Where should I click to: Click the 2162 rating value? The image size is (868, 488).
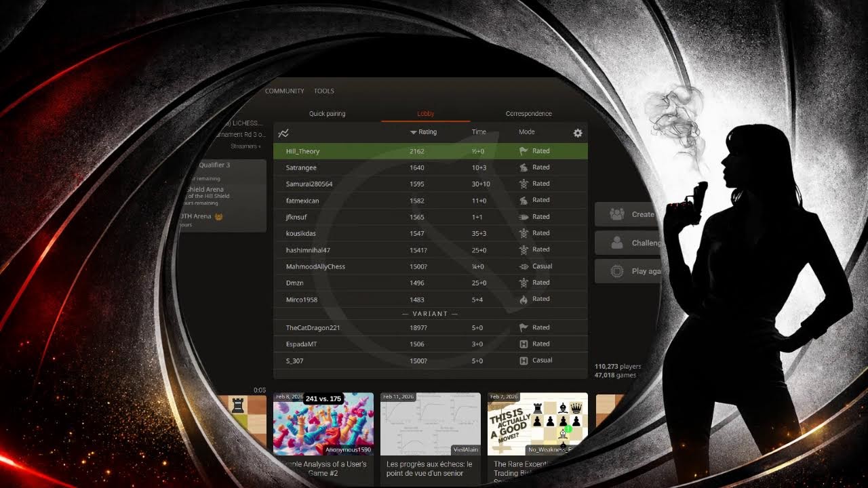coord(417,151)
